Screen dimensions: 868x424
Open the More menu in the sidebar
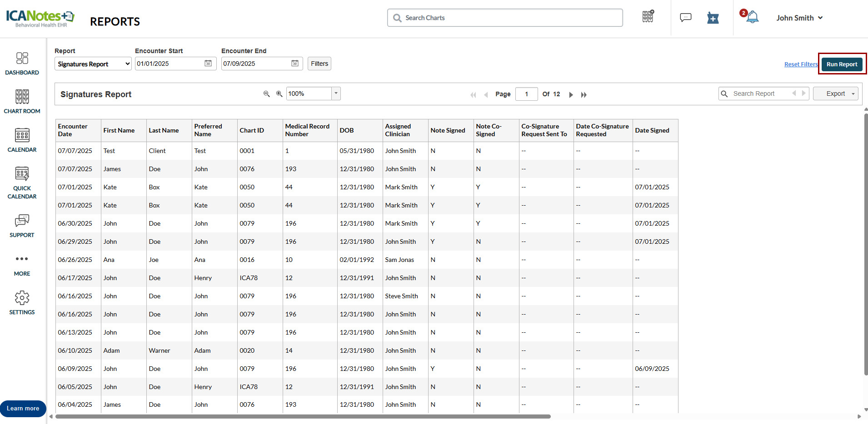[x=22, y=265]
